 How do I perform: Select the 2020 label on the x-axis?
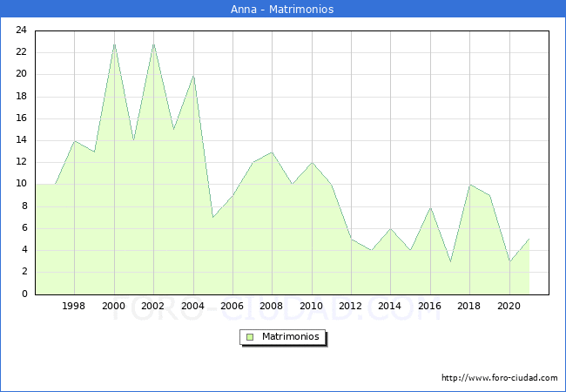[509, 306]
